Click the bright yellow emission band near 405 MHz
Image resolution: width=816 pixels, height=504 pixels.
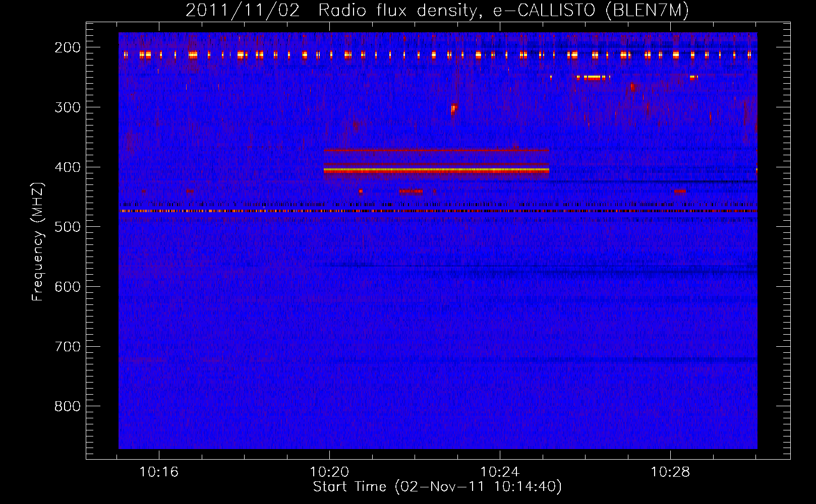[x=436, y=171]
